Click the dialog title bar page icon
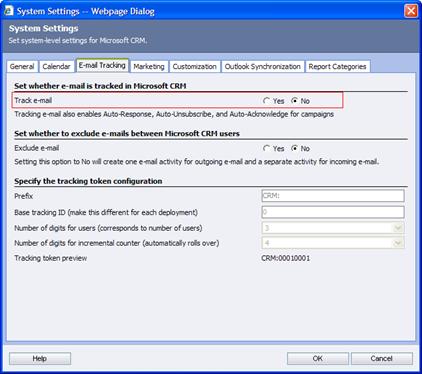Viewport: 422px width, 374px height. click(9, 11)
